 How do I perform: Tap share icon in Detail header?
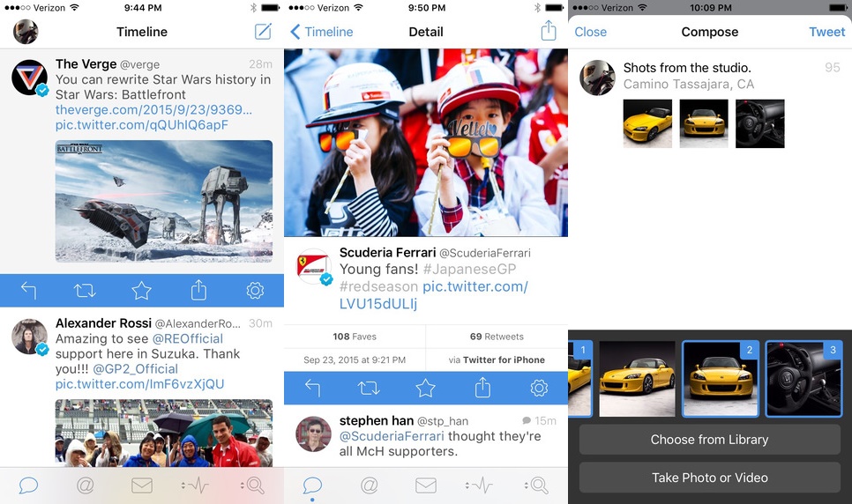[x=549, y=31]
